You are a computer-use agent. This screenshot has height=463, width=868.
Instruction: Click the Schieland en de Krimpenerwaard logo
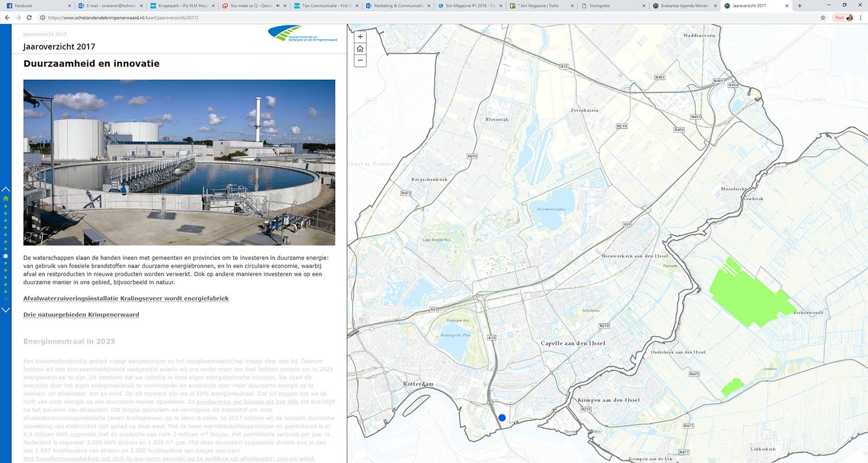[302, 34]
